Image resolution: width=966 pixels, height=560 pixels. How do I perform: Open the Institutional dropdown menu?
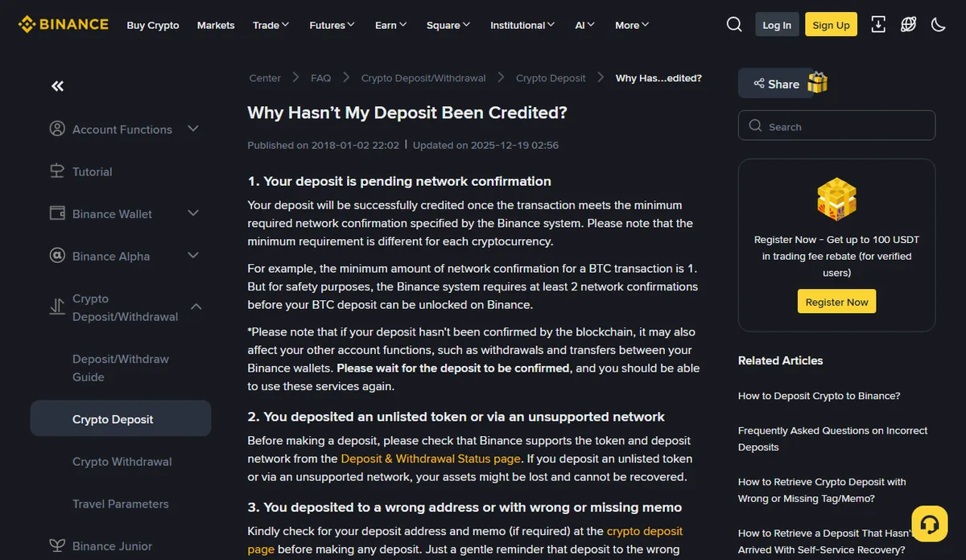[x=522, y=25]
